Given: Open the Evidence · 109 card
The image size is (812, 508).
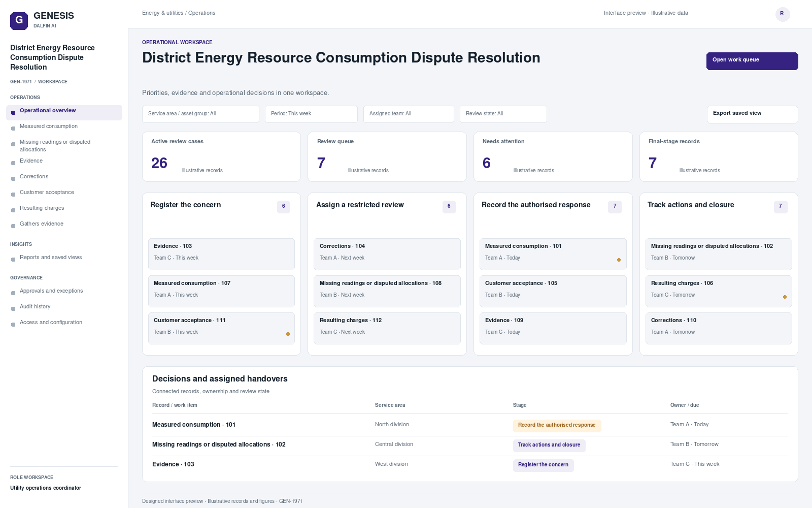Looking at the screenshot, I should pos(553,328).
